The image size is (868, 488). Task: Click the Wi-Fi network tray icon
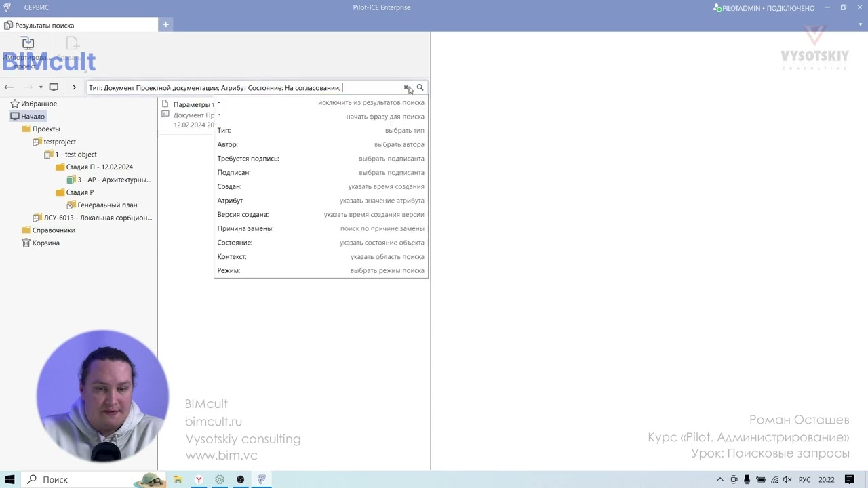pyautogui.click(x=774, y=479)
